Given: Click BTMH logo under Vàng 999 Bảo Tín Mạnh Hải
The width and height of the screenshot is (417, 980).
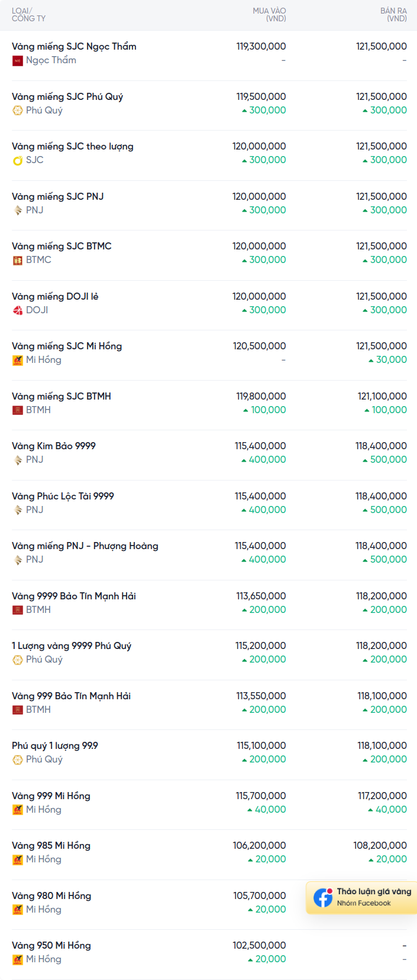Looking at the screenshot, I should [18, 710].
